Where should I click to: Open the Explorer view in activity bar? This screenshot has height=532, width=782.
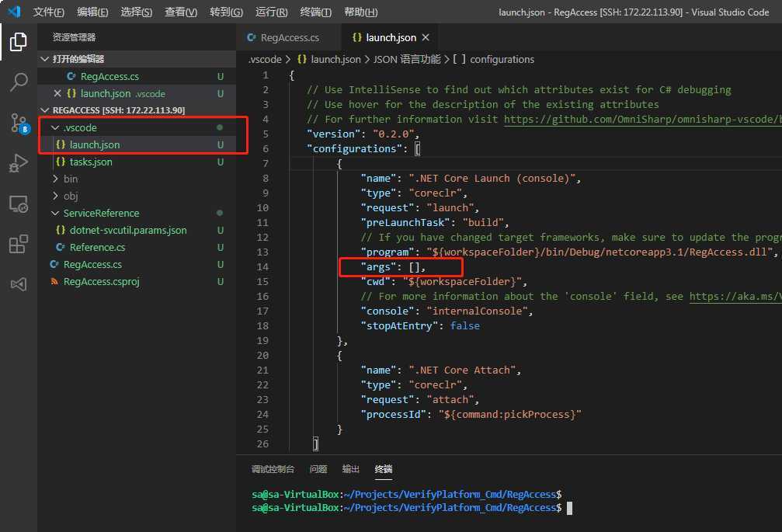pos(19,41)
